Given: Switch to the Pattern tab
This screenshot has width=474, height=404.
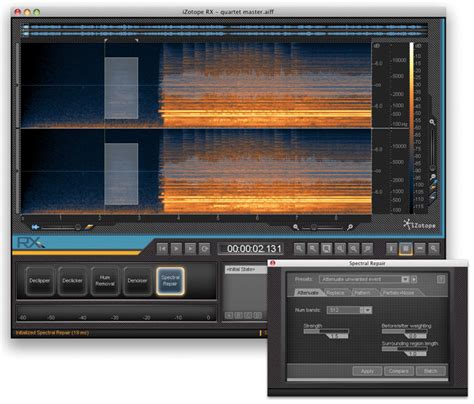Looking at the screenshot, I should (x=362, y=292).
